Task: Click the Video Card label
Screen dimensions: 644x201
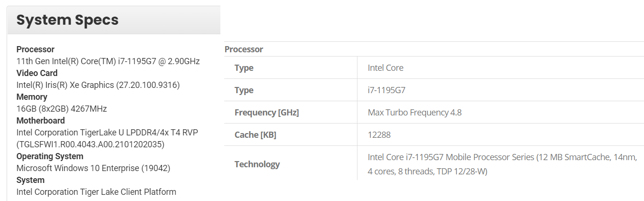Action: 37,73
